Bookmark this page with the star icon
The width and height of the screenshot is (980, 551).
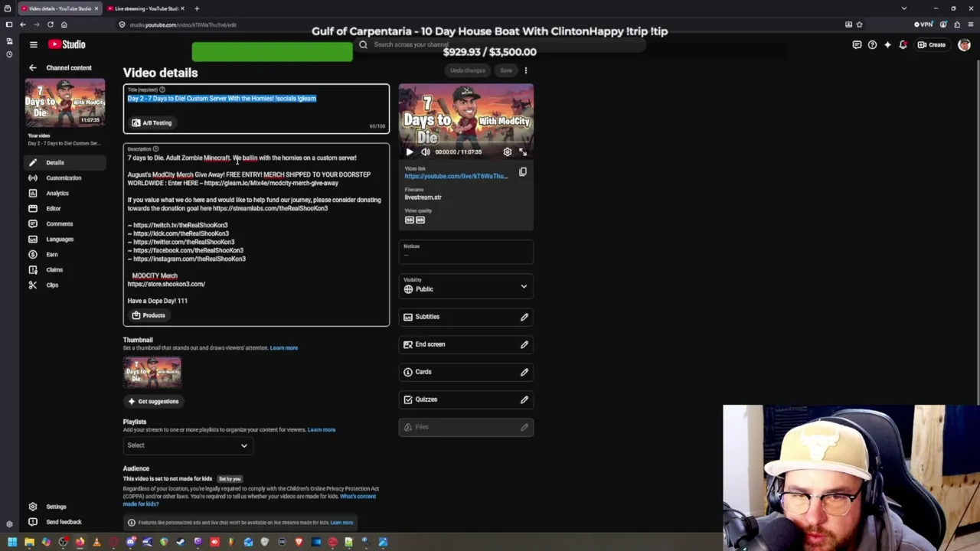pyautogui.click(x=859, y=24)
